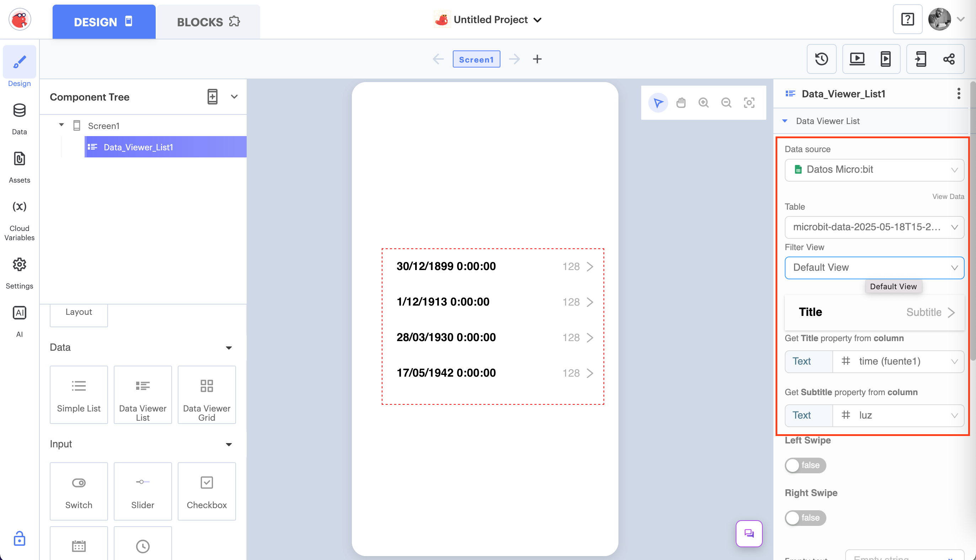This screenshot has height=560, width=976.
Task: Select the Slider component in Input palette
Action: (142, 491)
